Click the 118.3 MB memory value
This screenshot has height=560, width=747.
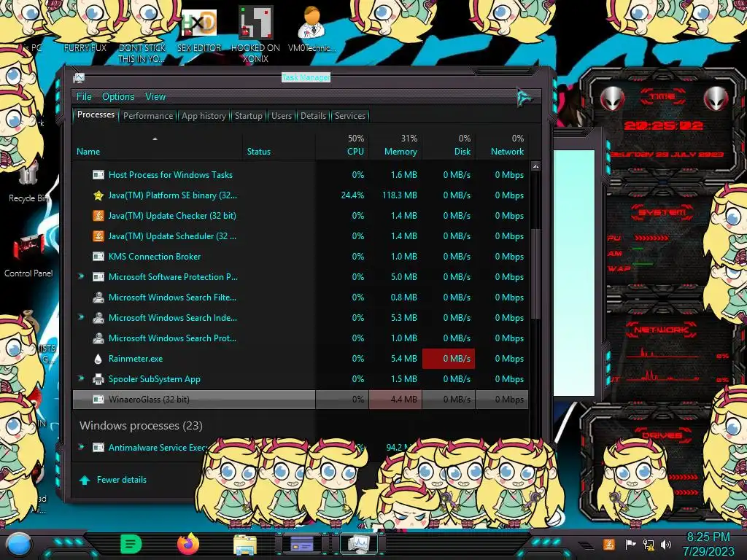coord(399,195)
